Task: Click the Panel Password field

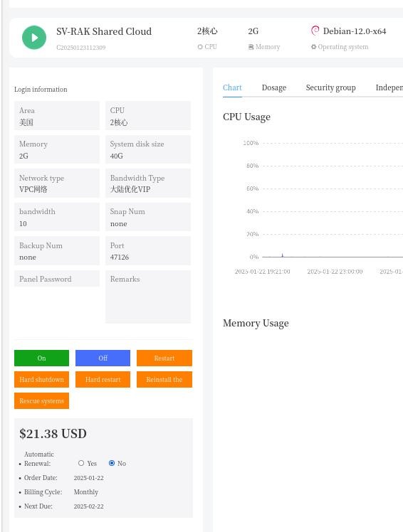Action: (57, 279)
